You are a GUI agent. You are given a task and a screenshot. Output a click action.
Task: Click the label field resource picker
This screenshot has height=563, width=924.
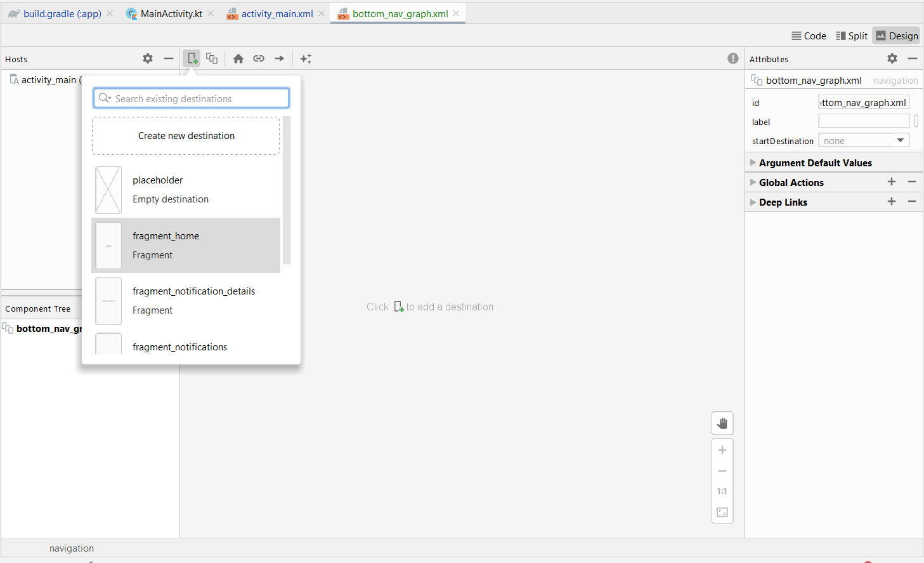coord(916,121)
